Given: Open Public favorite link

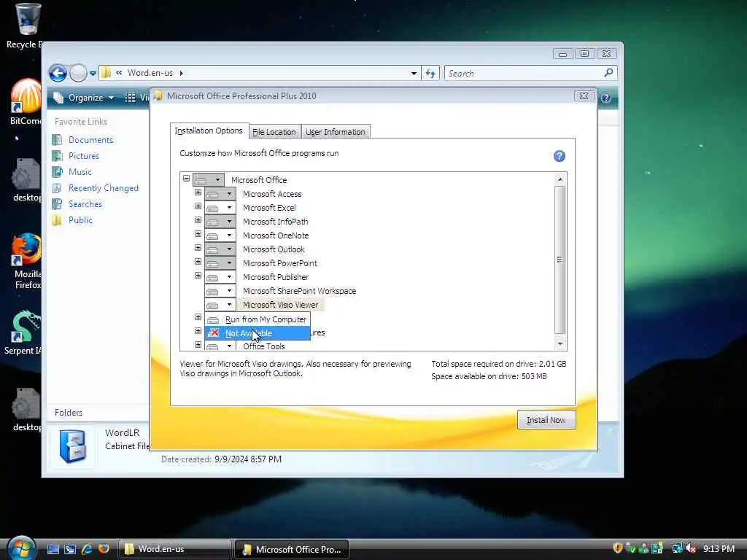Looking at the screenshot, I should (80, 220).
